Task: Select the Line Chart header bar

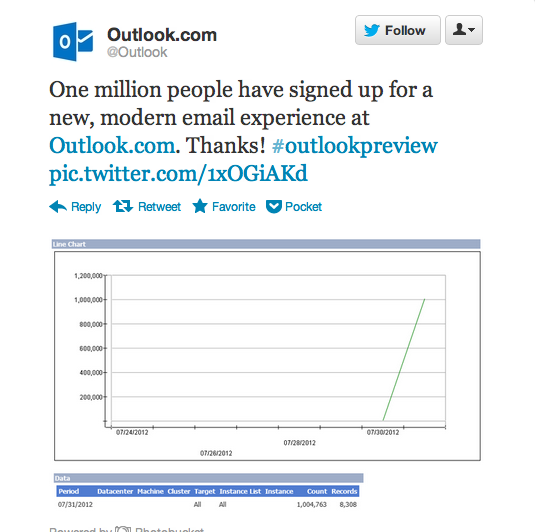Action: point(266,244)
